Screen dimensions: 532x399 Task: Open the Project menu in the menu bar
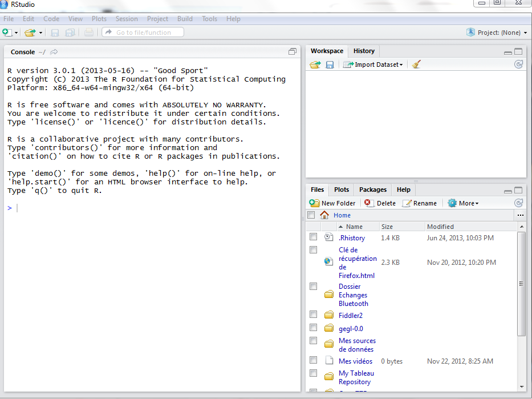point(157,19)
